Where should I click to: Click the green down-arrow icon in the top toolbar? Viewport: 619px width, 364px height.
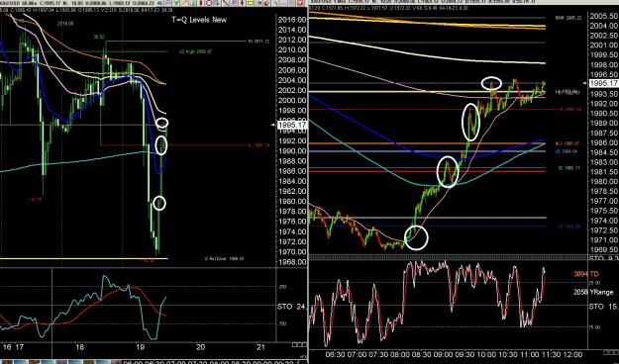click(176, 3)
